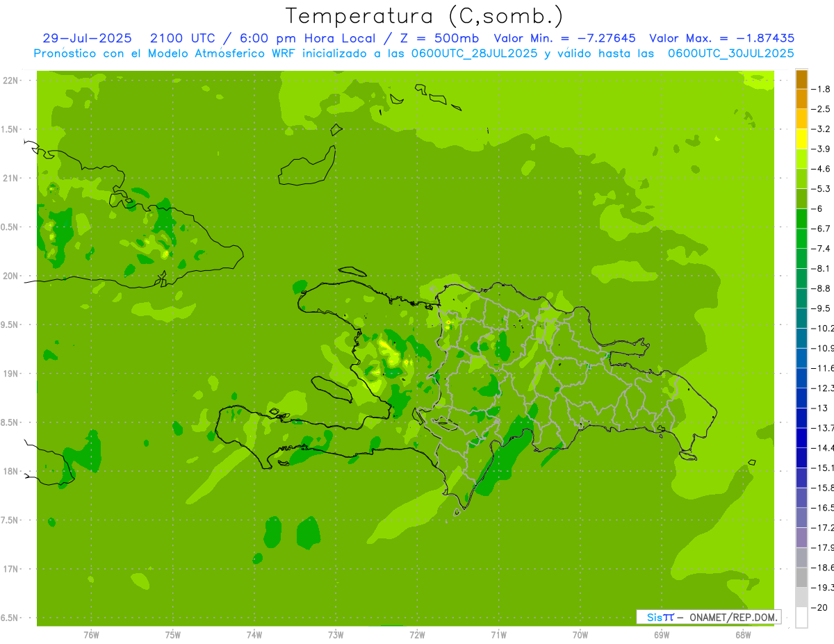
Task: Click the '68W' longitude label
Action: (743, 634)
